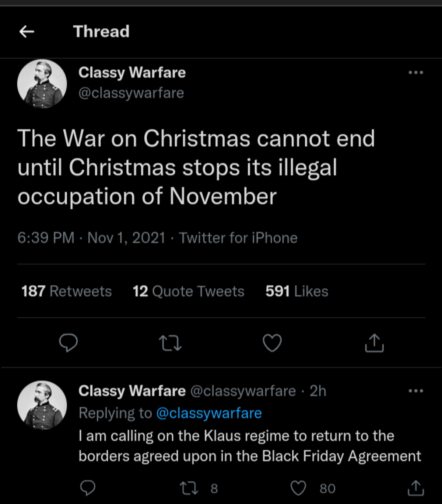View the 12 Quote Tweets list

(188, 291)
